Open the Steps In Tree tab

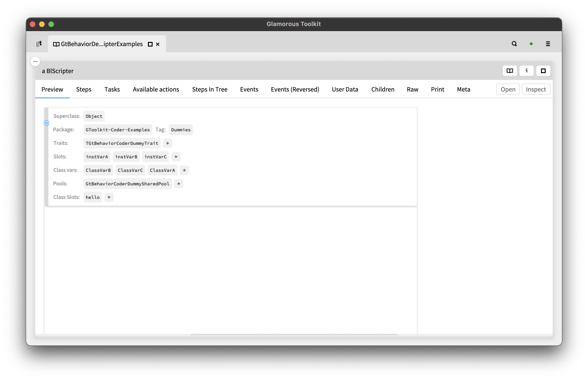point(210,89)
